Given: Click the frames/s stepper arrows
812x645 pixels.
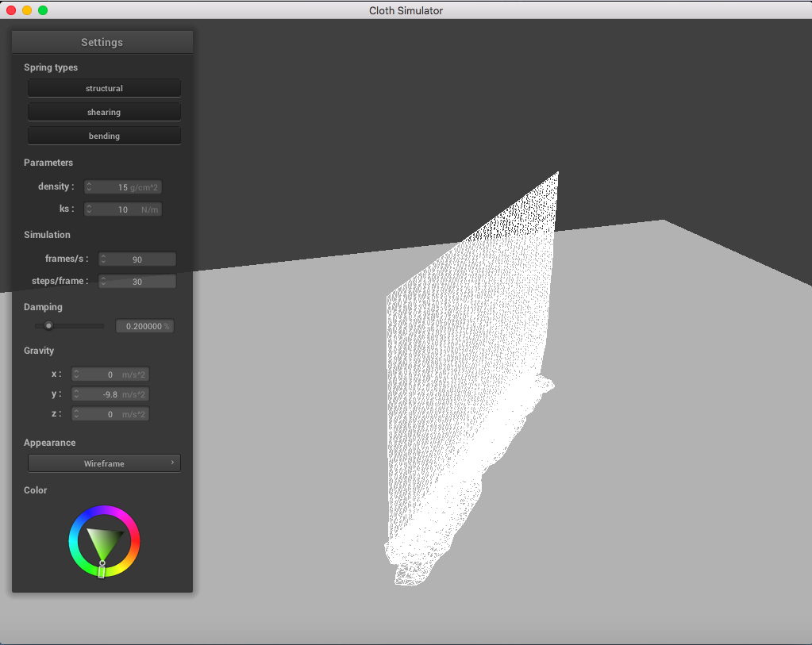Looking at the screenshot, I should pos(103,259).
